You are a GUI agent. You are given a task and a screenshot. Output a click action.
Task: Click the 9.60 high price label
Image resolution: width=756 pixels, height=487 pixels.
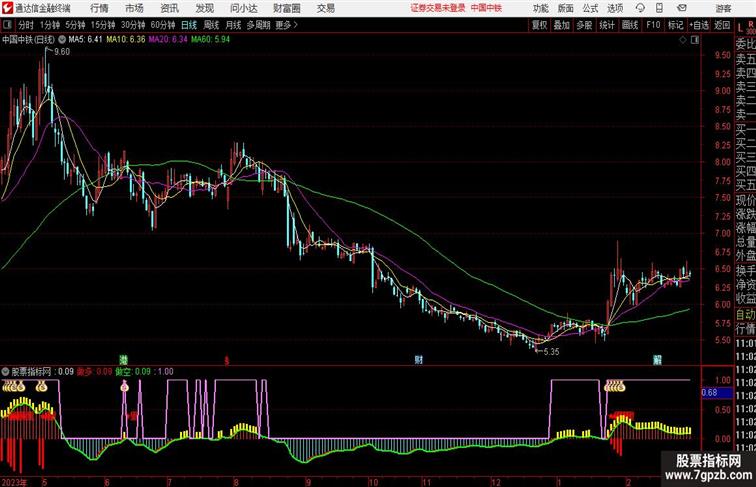pyautogui.click(x=62, y=52)
